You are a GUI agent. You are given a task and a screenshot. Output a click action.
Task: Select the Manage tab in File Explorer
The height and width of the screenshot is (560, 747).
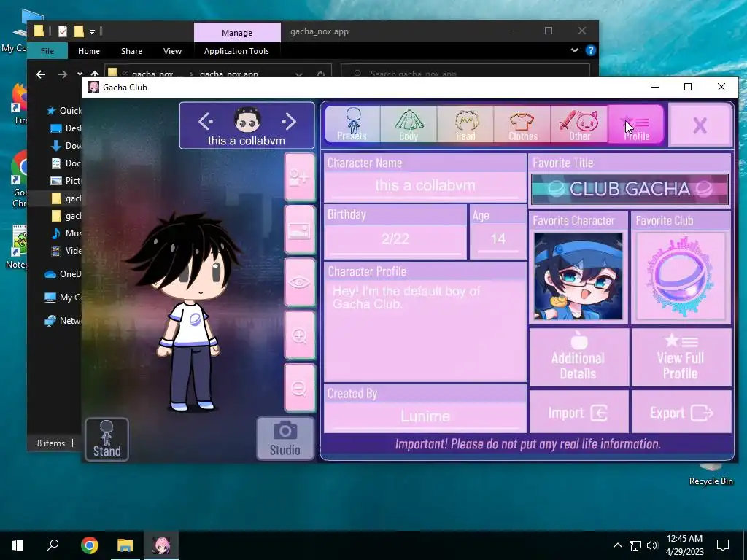237,33
